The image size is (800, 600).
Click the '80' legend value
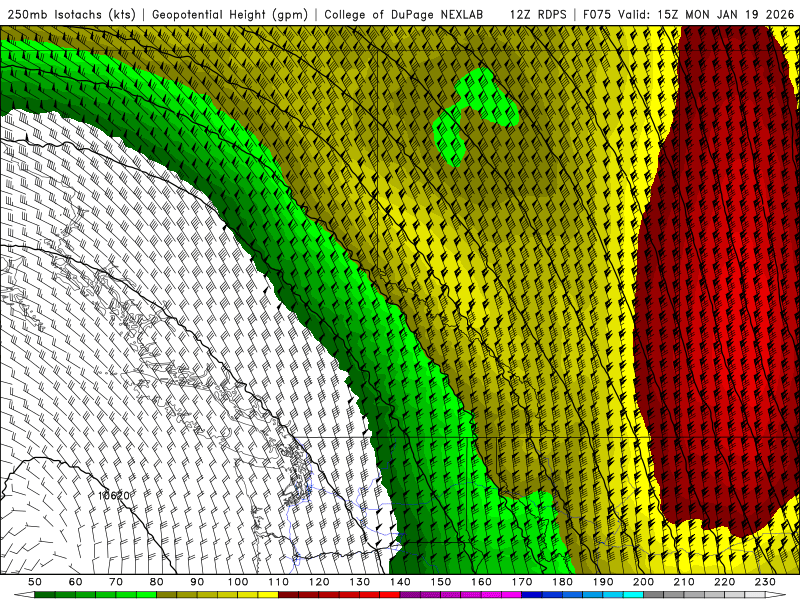point(156,582)
